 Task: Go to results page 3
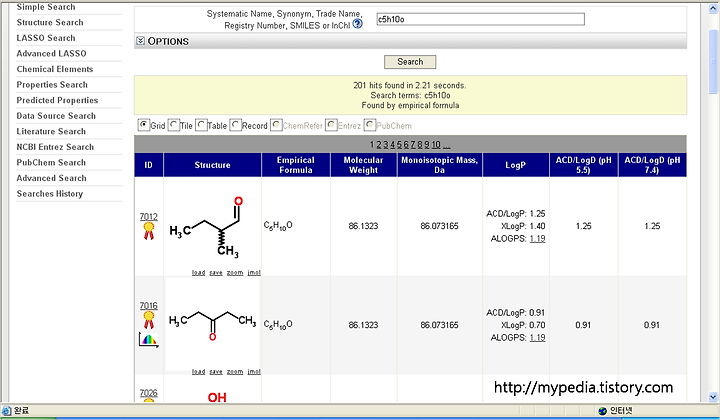point(386,145)
